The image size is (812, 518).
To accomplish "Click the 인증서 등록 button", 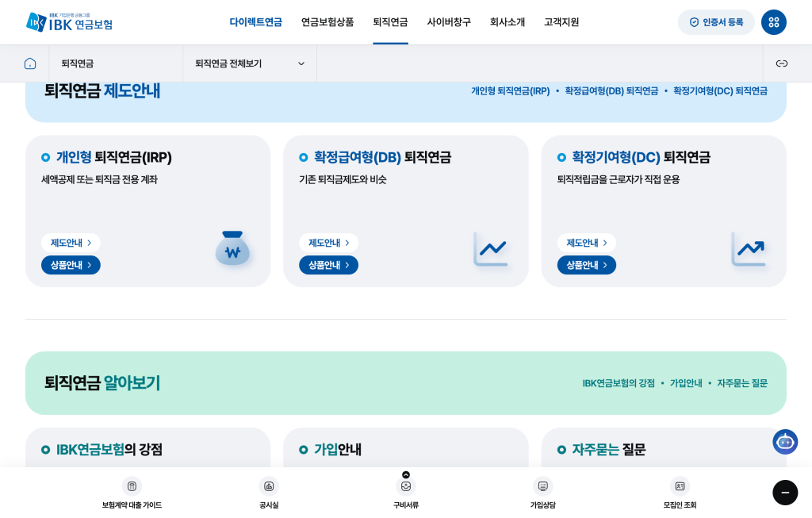I will [716, 22].
